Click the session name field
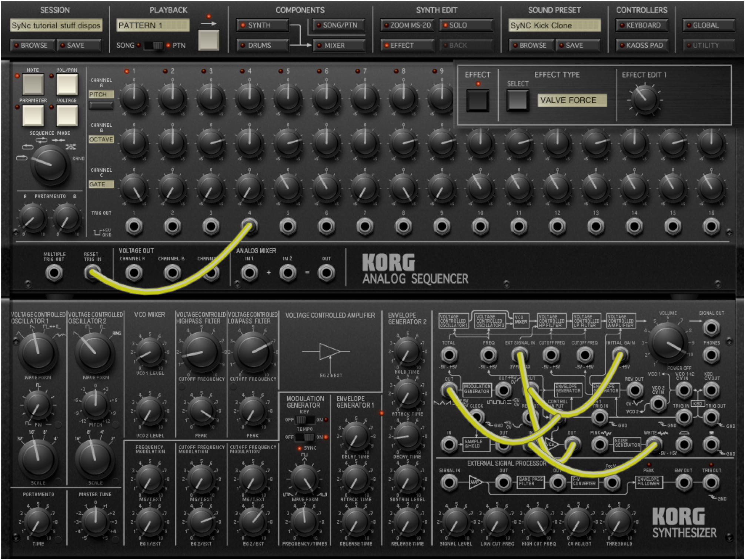 [56, 26]
